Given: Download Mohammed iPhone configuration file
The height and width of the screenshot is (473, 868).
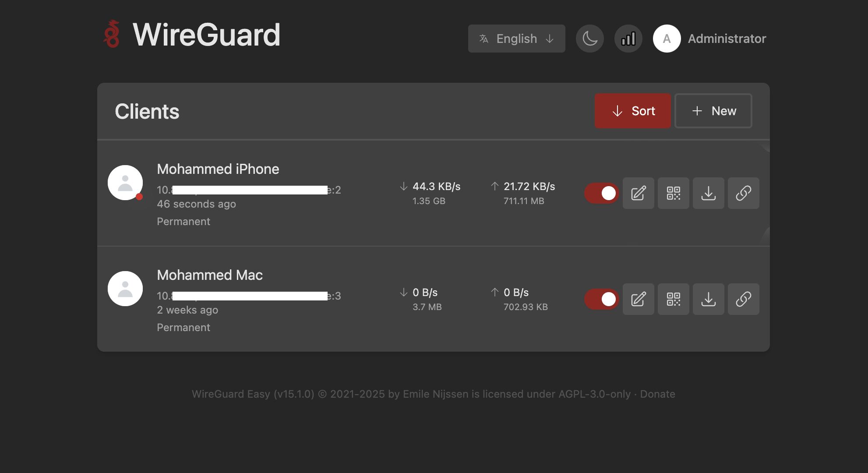Looking at the screenshot, I should click(x=708, y=193).
